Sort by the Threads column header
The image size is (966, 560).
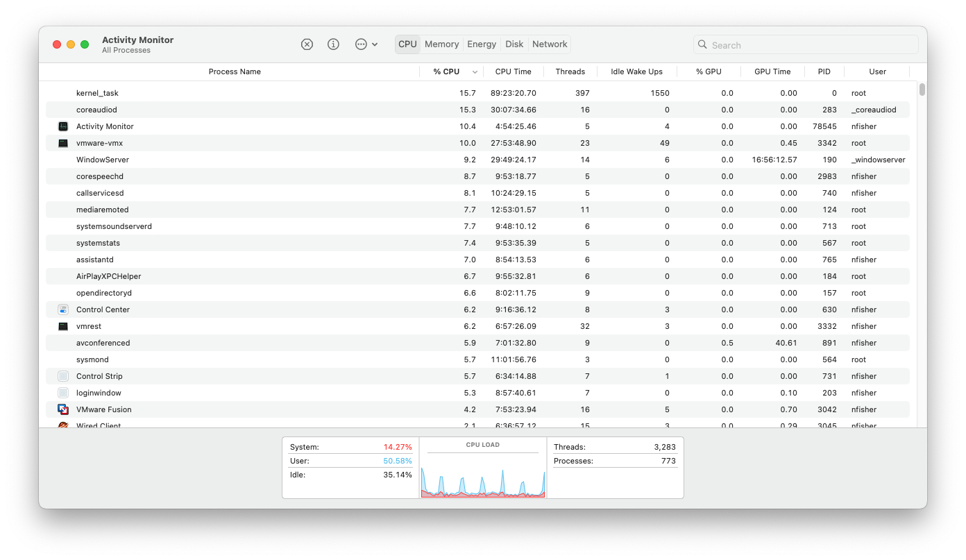tap(570, 71)
